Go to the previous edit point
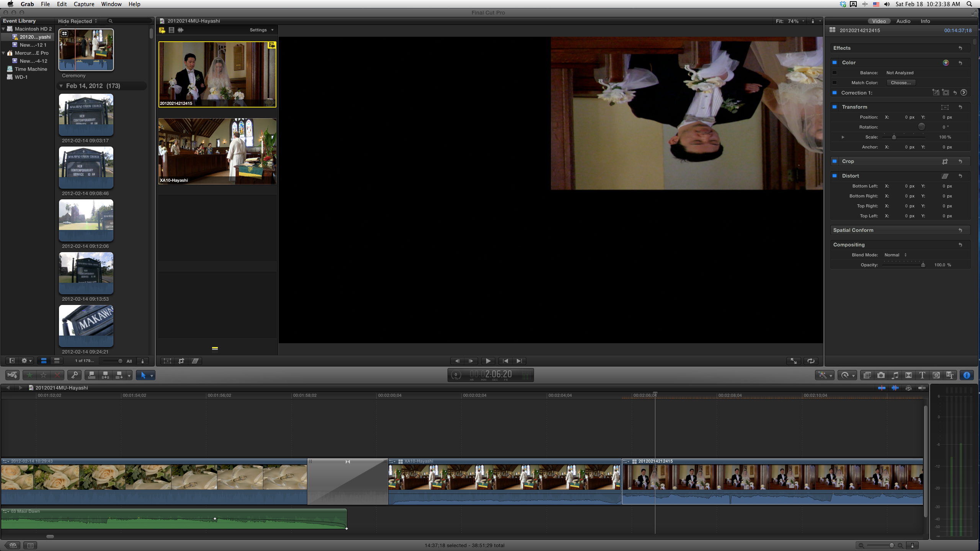Image resolution: width=980 pixels, height=551 pixels. coord(505,361)
